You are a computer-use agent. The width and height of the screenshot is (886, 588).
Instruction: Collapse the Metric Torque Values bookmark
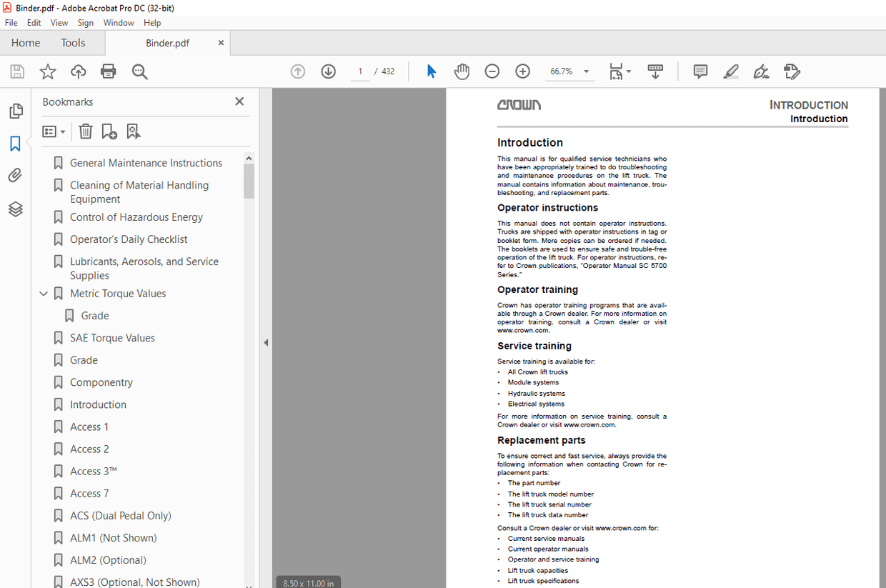click(44, 293)
